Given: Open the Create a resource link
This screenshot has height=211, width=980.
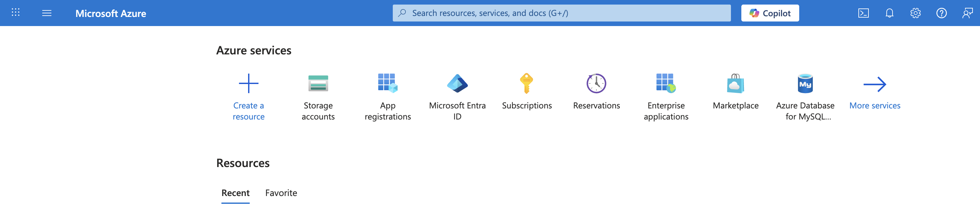Looking at the screenshot, I should pyautogui.click(x=248, y=111).
